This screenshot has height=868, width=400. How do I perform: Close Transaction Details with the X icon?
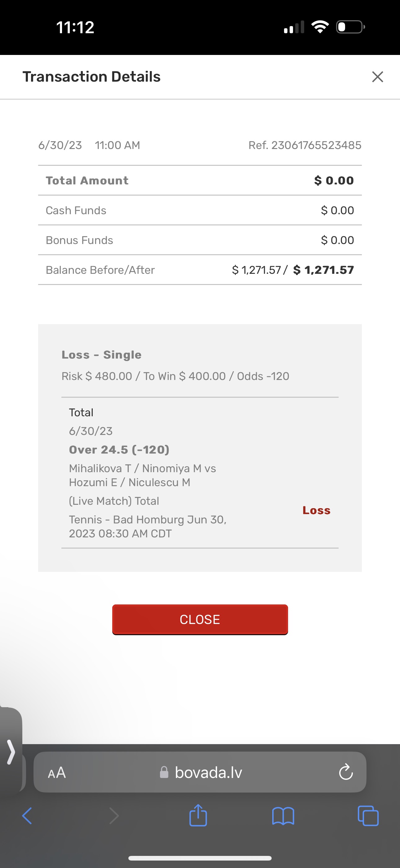[377, 77]
